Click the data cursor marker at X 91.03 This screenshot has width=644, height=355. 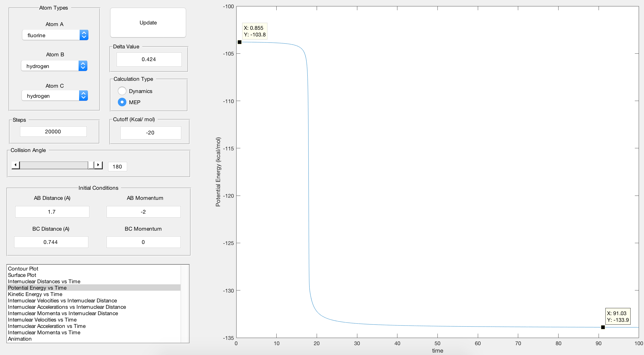click(x=603, y=327)
